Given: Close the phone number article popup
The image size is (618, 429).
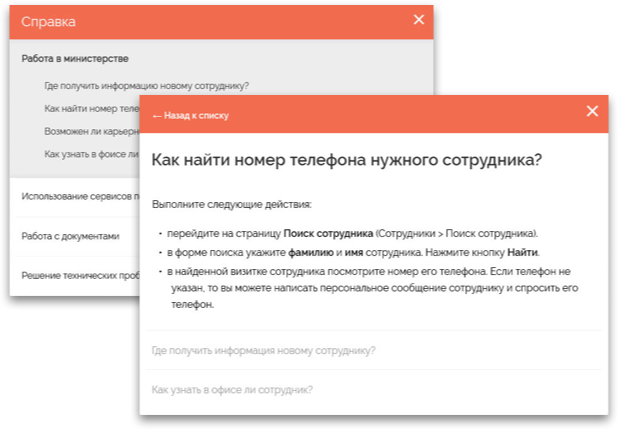Looking at the screenshot, I should click(592, 112).
